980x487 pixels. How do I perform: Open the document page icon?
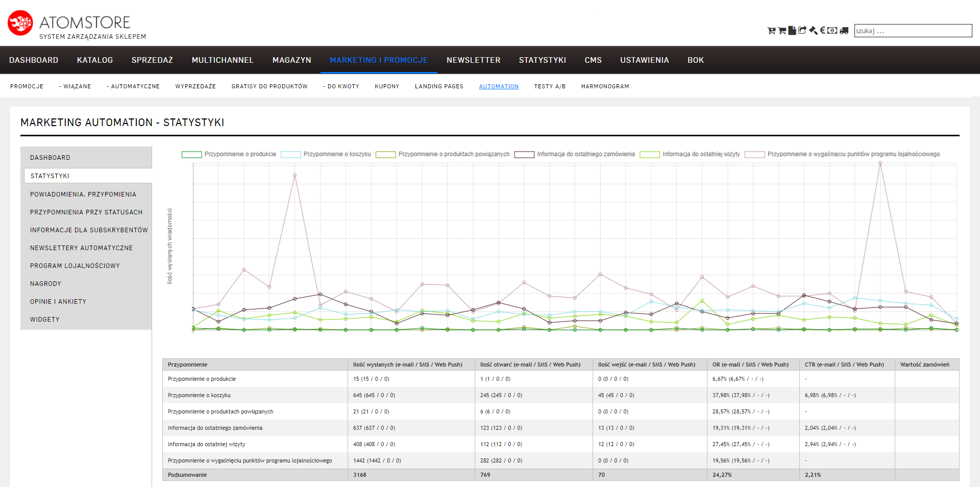point(792,31)
